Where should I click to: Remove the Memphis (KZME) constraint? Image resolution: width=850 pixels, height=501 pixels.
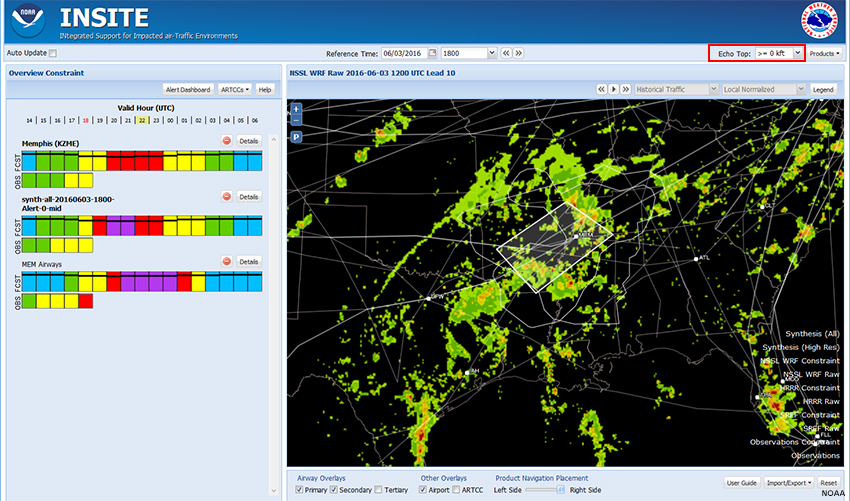pyautogui.click(x=227, y=141)
